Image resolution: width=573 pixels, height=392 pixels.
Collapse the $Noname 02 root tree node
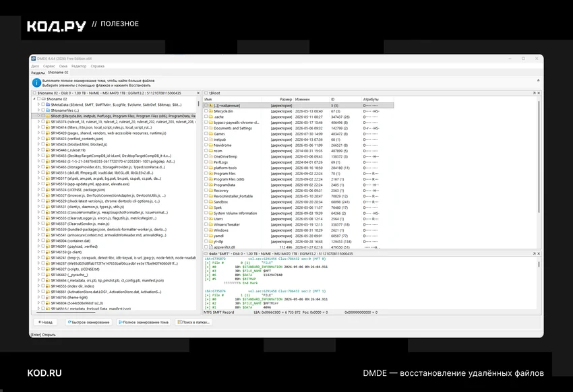34,99
